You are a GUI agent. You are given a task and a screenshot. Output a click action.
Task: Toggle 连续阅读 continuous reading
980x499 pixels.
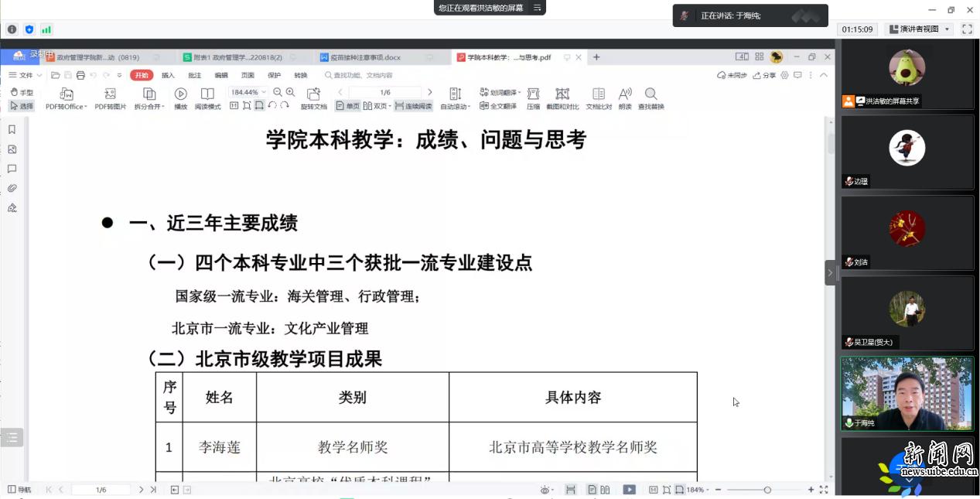tap(414, 106)
